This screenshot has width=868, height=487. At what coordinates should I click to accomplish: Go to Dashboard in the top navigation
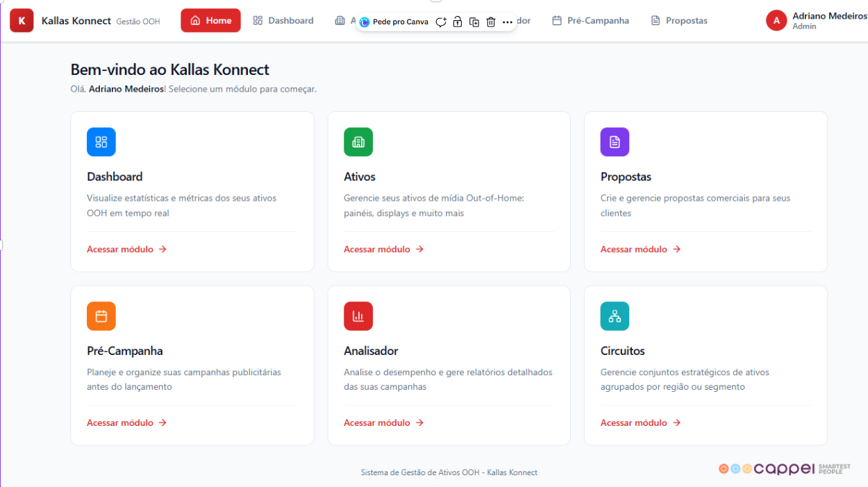click(283, 21)
